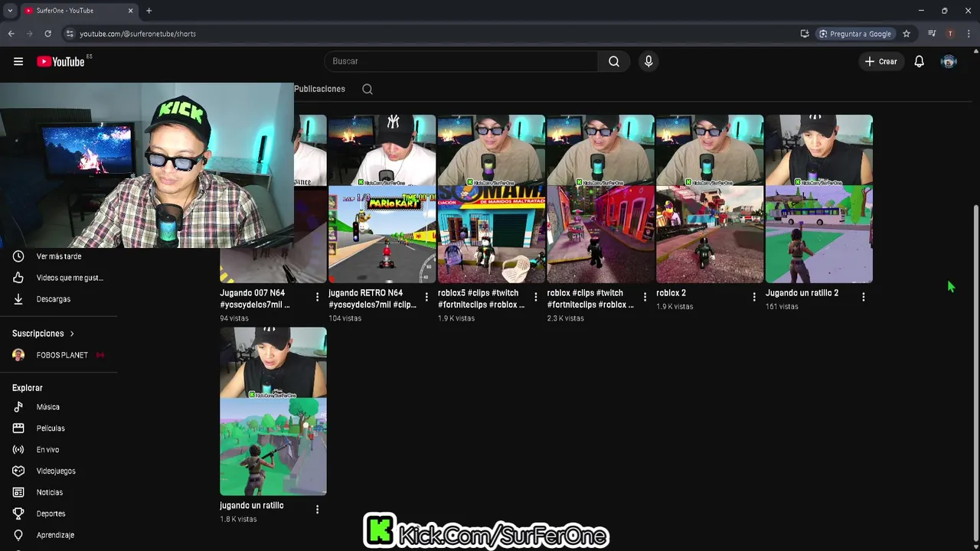Image resolution: width=980 pixels, height=551 pixels.
Task: Bookmark this page with the star
Action: tap(906, 34)
